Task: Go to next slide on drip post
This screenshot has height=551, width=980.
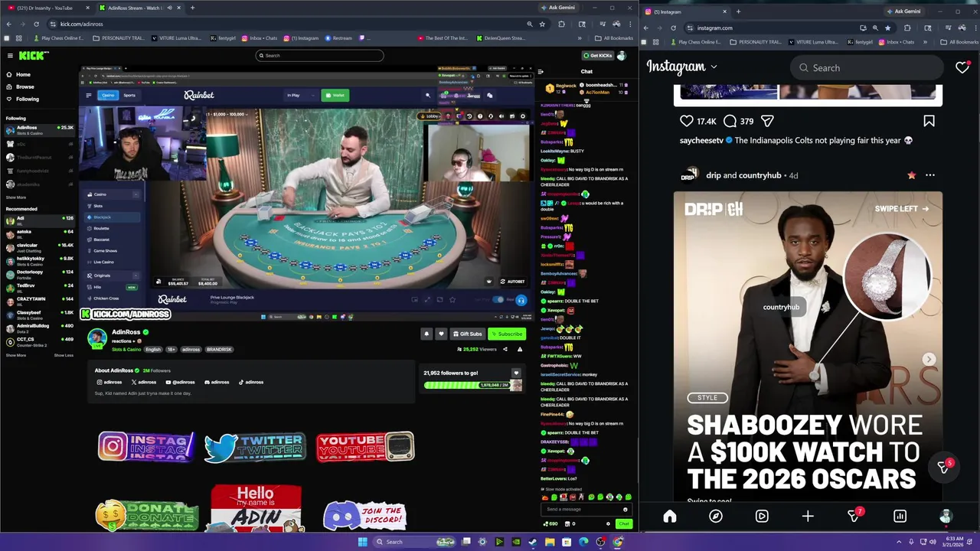Action: (x=929, y=359)
